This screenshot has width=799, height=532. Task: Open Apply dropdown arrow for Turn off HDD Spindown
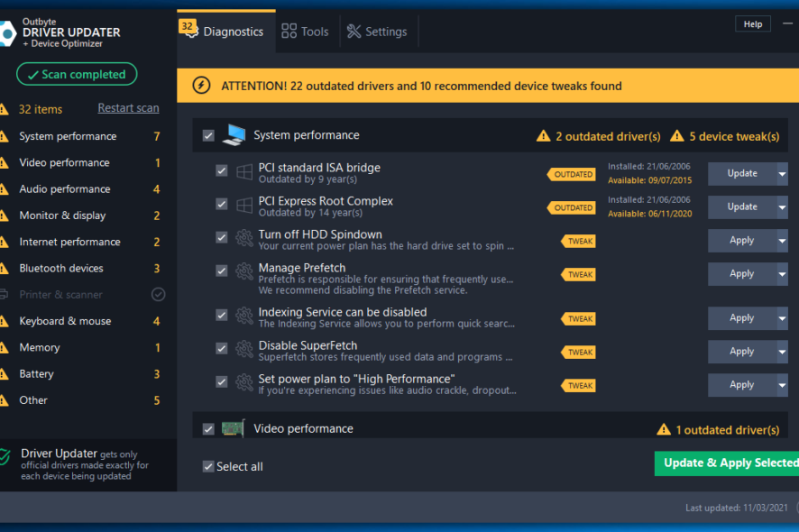coord(782,241)
